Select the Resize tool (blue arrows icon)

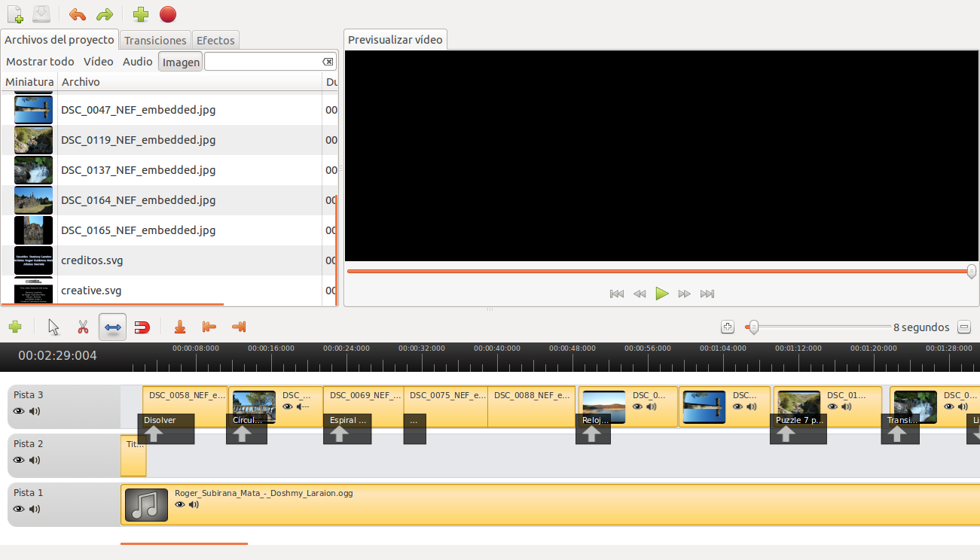tap(111, 327)
